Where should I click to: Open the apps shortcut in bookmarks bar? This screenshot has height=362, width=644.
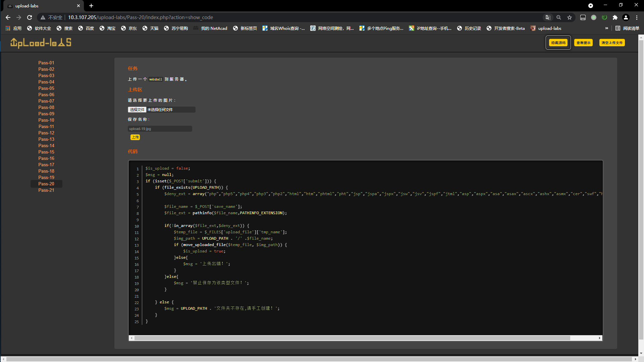(x=14, y=28)
